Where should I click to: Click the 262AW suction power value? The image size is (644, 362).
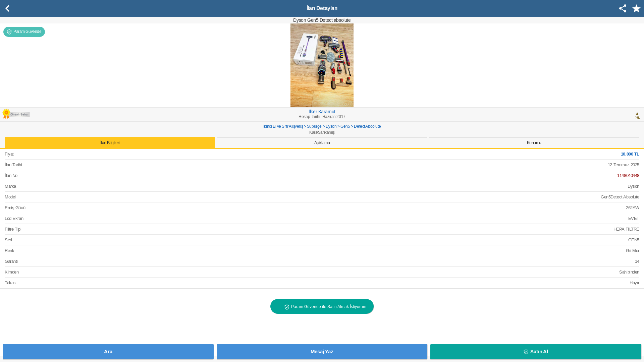coord(633,208)
